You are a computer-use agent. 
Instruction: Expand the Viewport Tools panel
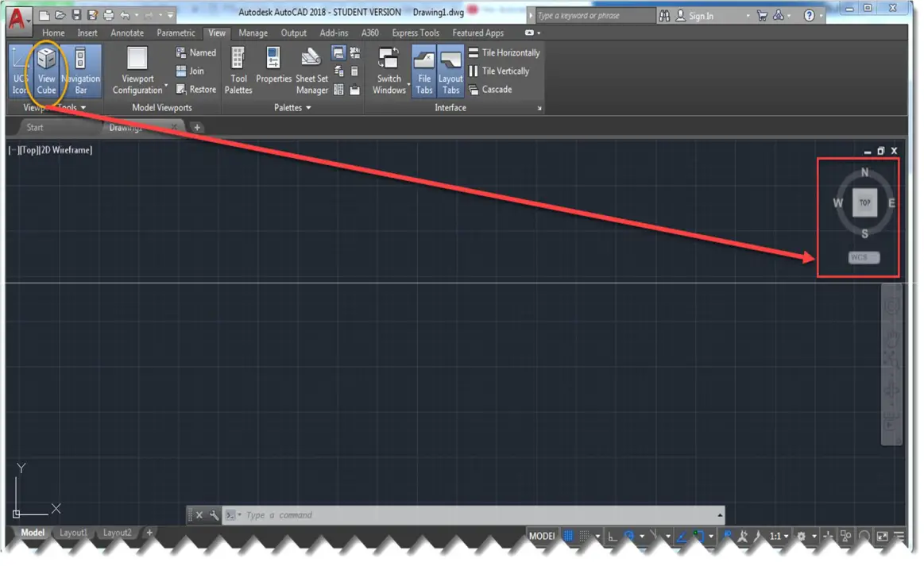tap(55, 108)
